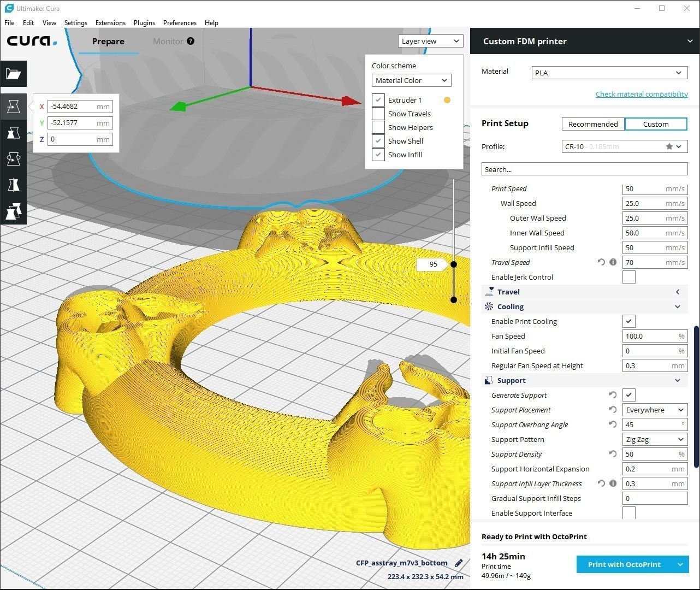Open the Material Color scheme dropdown
The width and height of the screenshot is (700, 590).
click(x=412, y=80)
